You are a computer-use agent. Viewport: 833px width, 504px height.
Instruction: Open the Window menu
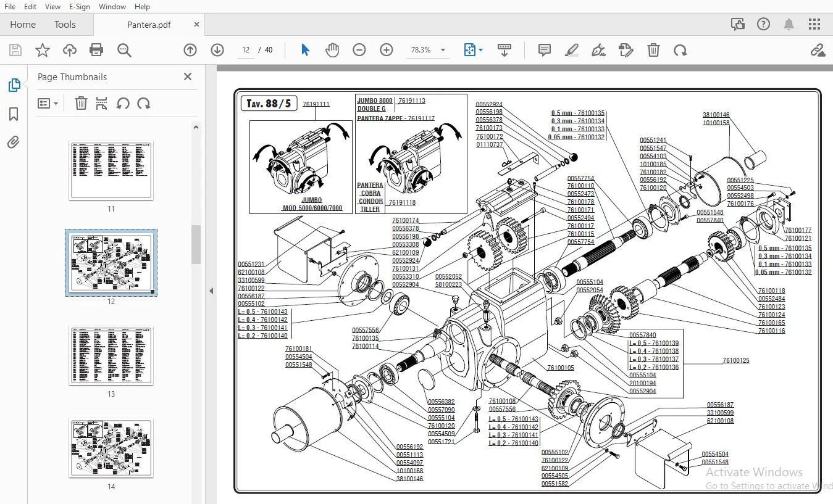[x=112, y=7]
